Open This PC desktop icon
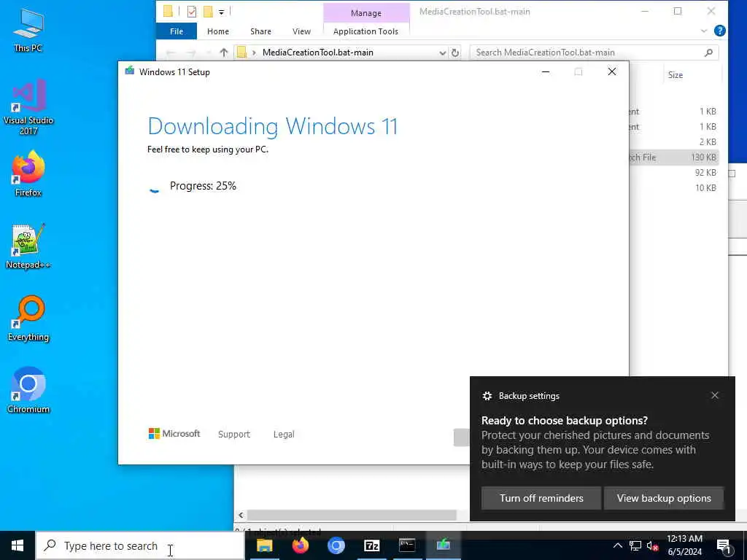747x560 pixels. 28,30
